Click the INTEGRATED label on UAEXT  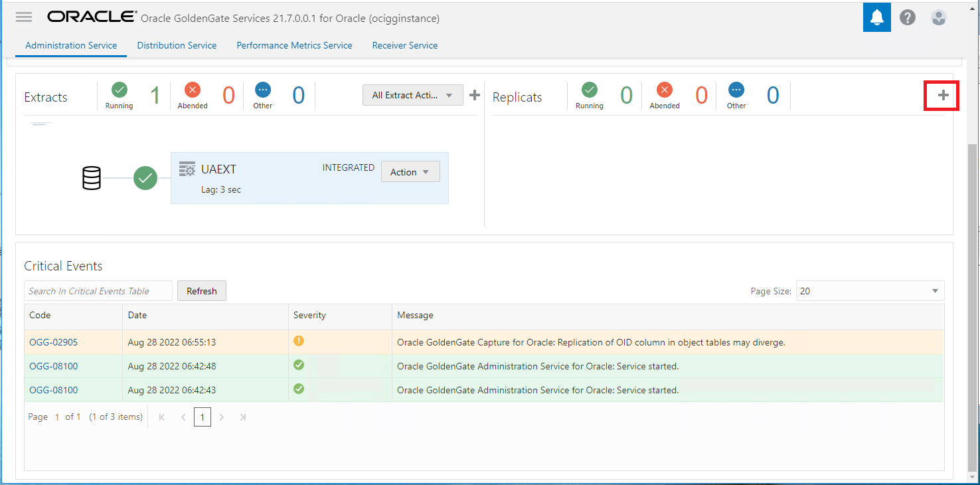pyautogui.click(x=349, y=167)
